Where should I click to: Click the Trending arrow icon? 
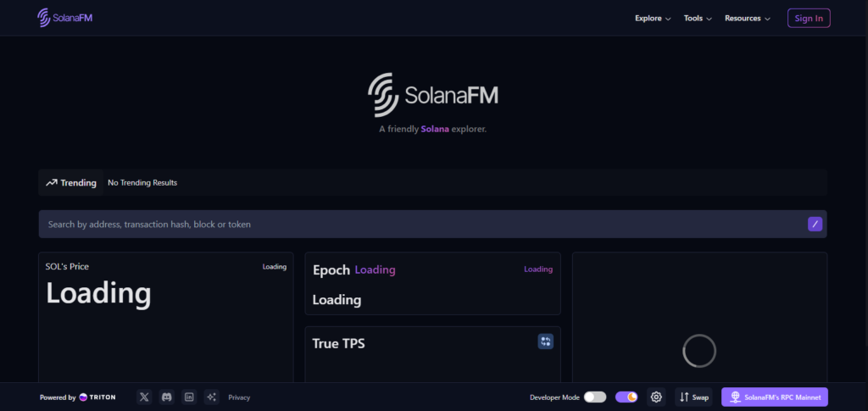pyautogui.click(x=52, y=182)
